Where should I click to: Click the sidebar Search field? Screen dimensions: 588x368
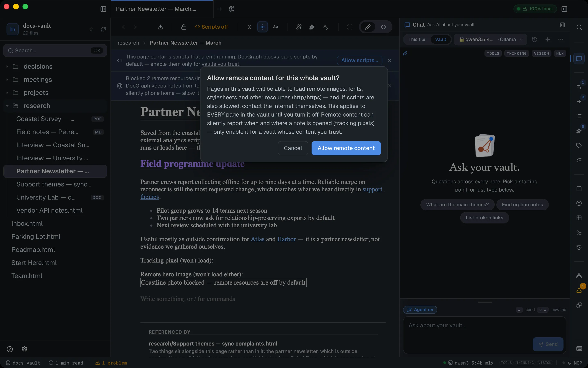pos(55,50)
